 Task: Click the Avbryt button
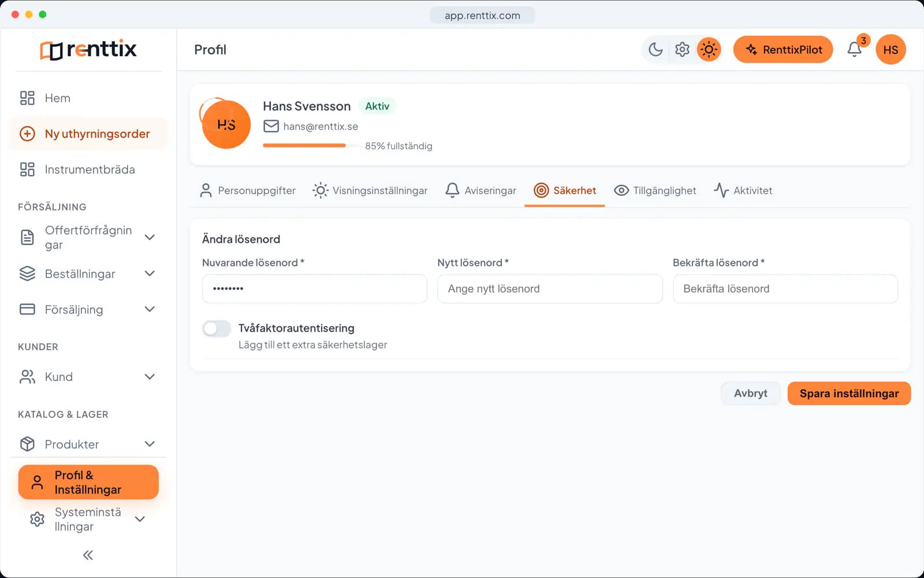751,394
